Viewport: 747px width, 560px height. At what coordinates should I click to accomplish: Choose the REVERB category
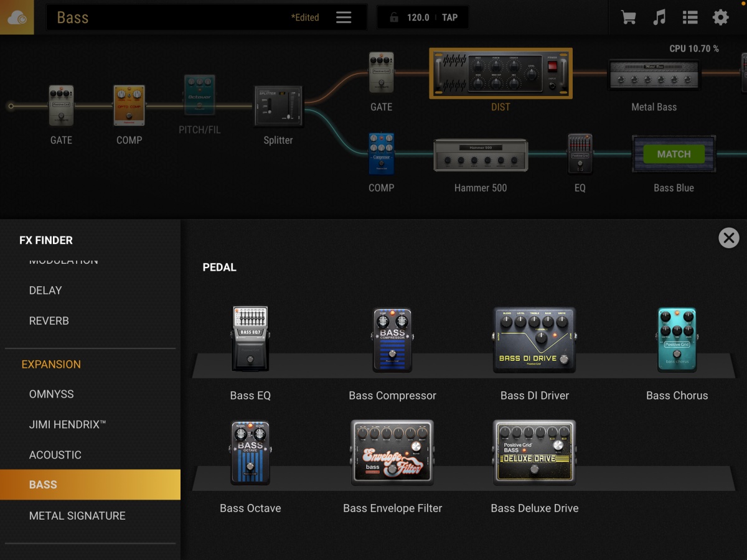(49, 321)
